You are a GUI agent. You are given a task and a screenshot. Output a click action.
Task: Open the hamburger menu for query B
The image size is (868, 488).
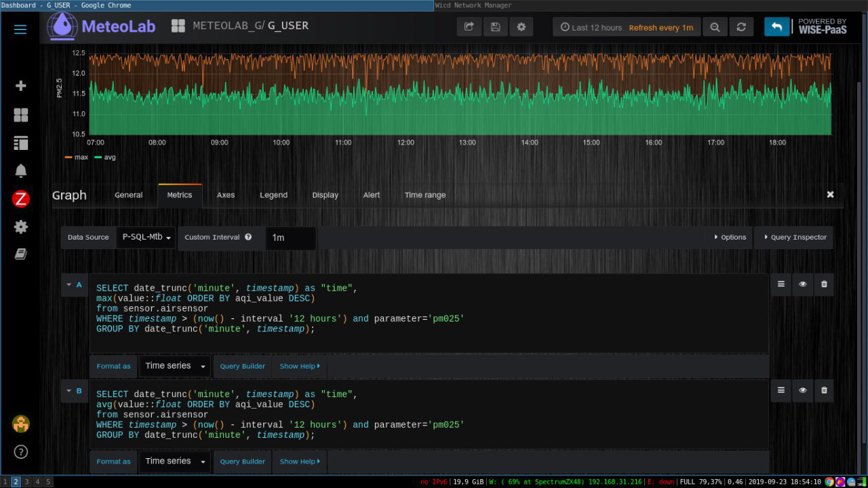tap(781, 390)
